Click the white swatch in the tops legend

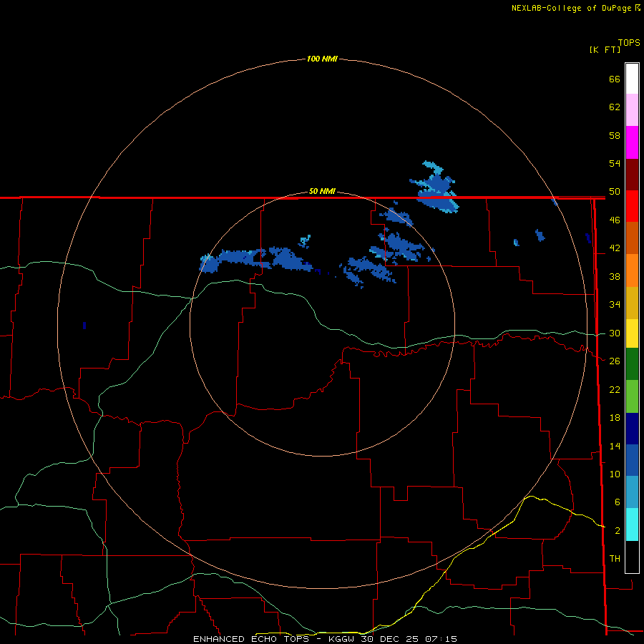(632, 79)
